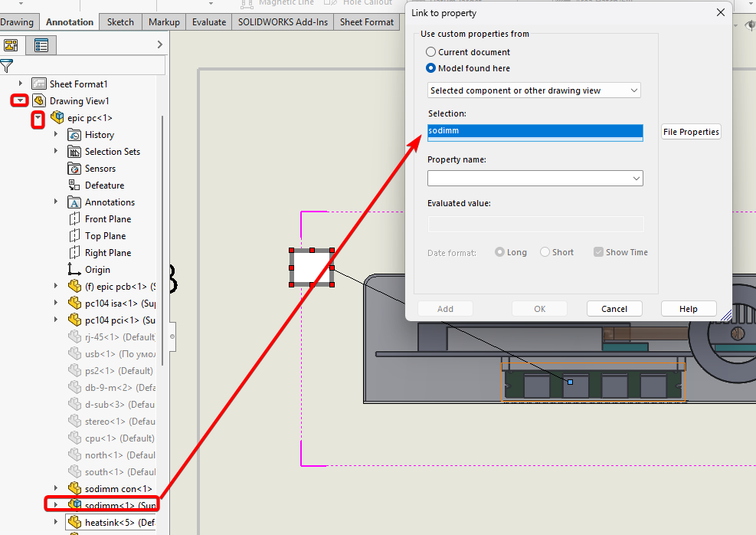Click the pc104 isa<1> part icon
The height and width of the screenshot is (535, 756).
(x=75, y=303)
